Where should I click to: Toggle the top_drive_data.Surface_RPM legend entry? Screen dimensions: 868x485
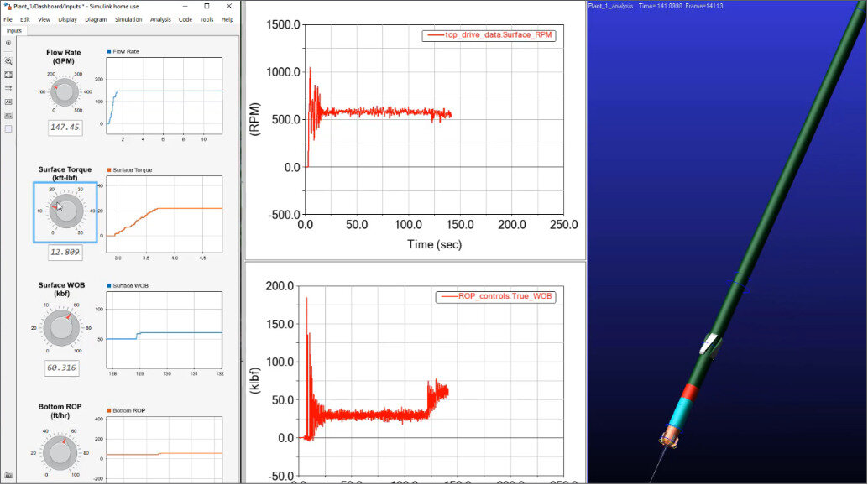tap(491, 35)
